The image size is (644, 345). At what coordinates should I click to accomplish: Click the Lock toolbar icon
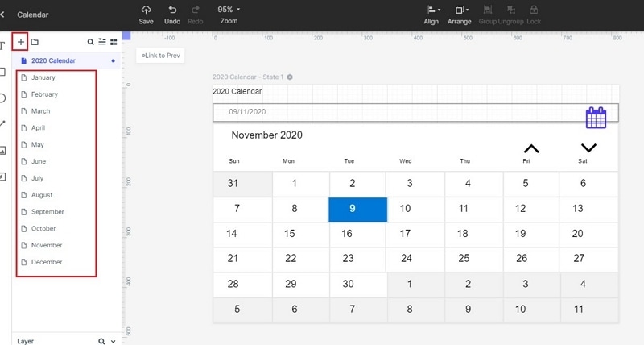click(534, 15)
